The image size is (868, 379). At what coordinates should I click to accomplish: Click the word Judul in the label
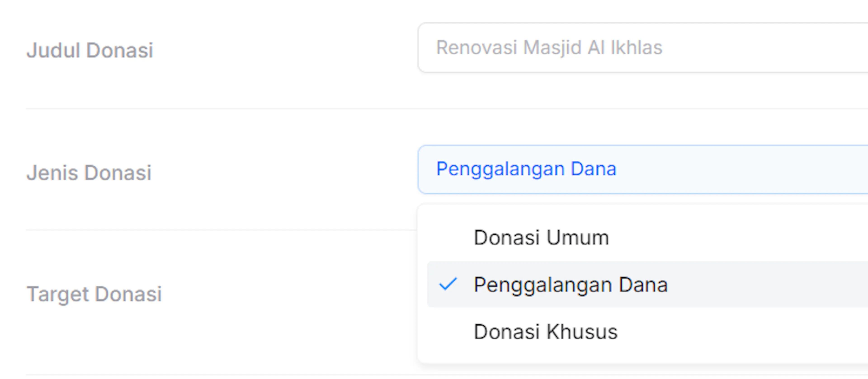pos(53,50)
